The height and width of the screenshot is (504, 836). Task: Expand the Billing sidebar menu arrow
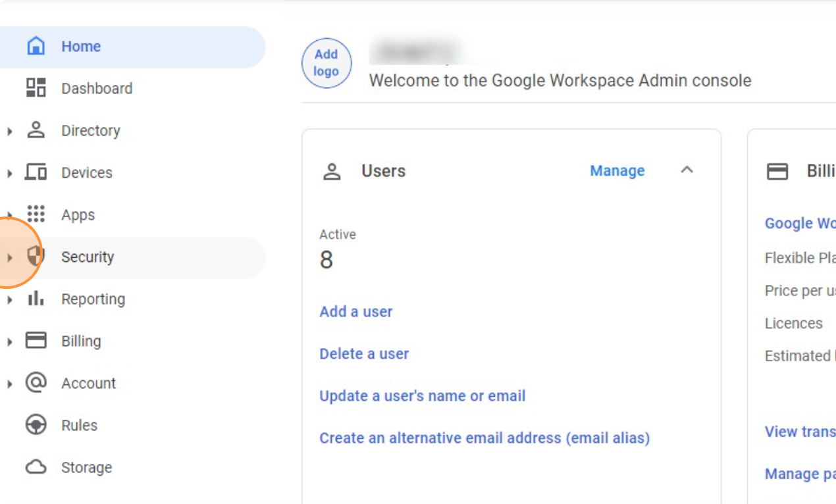(9, 341)
